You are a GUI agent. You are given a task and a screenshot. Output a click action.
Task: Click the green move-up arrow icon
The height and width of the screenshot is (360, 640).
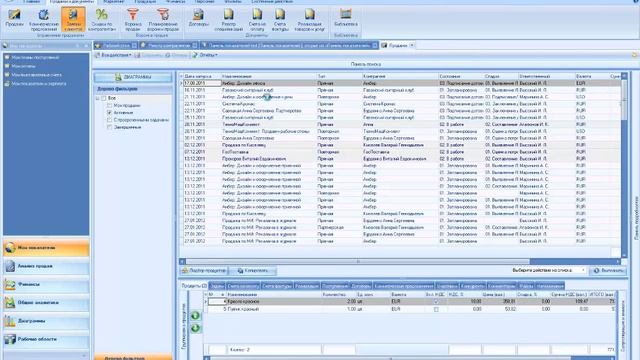(x=196, y=316)
